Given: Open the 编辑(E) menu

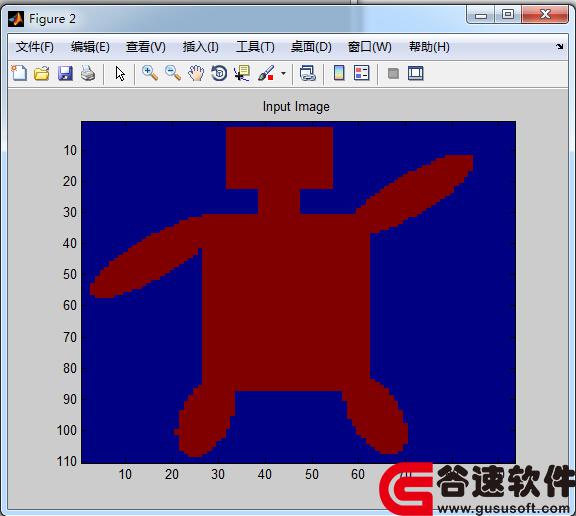Looking at the screenshot, I should [90, 47].
